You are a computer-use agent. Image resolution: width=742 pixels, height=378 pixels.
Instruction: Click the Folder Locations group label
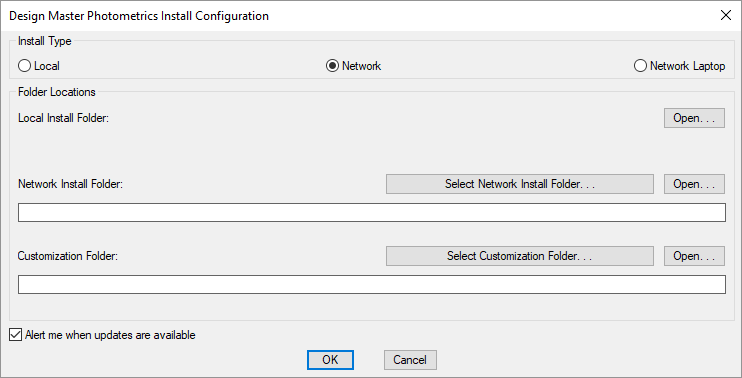tap(57, 92)
